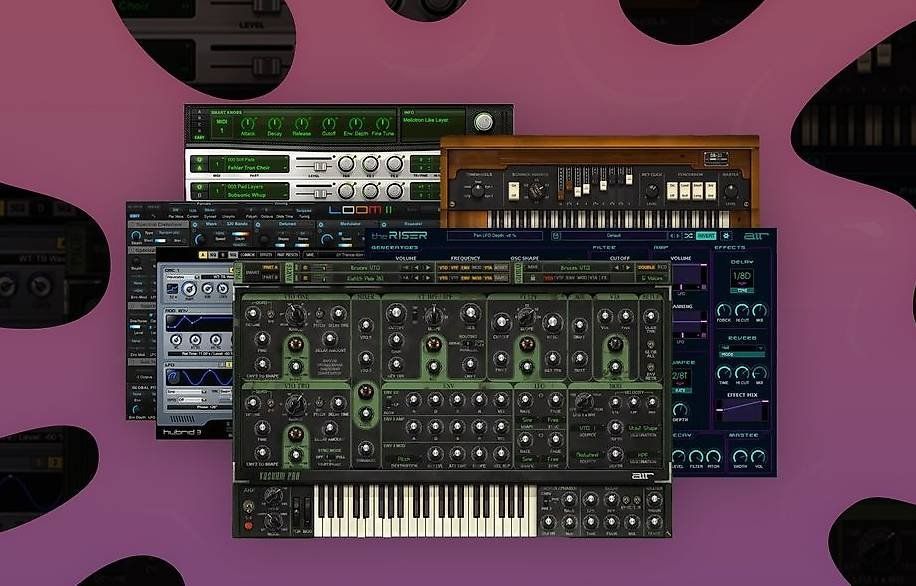Image resolution: width=916 pixels, height=586 pixels.
Task: Click the large silver knob in Xpand!2's top-right corner
Action: pos(483,122)
